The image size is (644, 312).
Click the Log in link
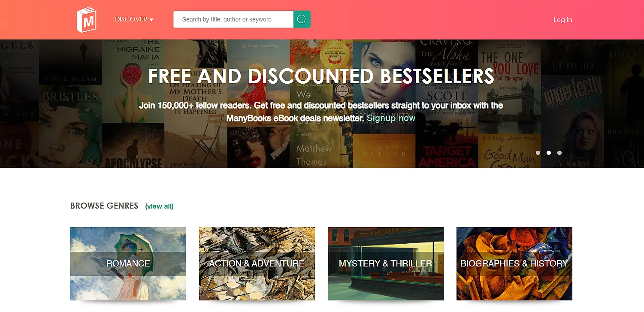pyautogui.click(x=562, y=19)
